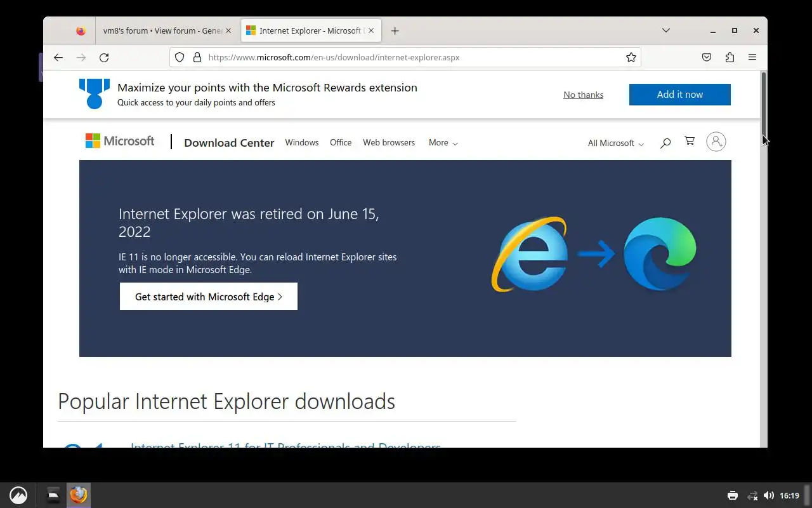
Task: Open the Download Center link
Action: pos(229,143)
